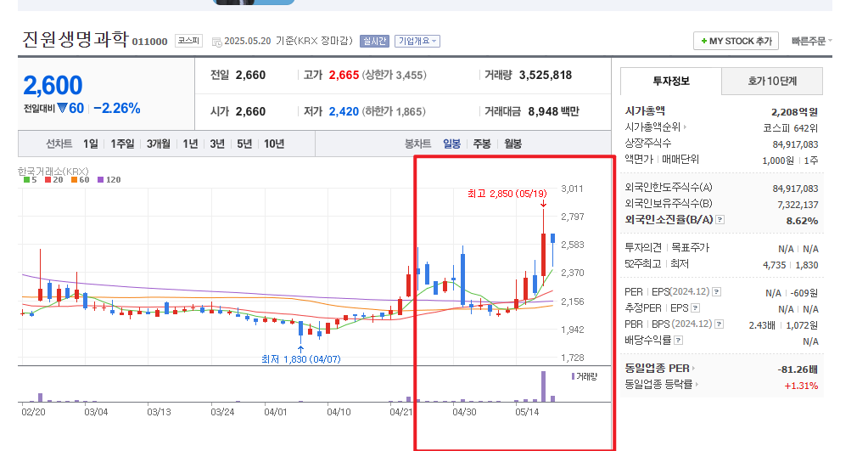The image size is (868, 451).
Task: Expand 동일업종 등락률 arrow link
Action: pos(661,384)
